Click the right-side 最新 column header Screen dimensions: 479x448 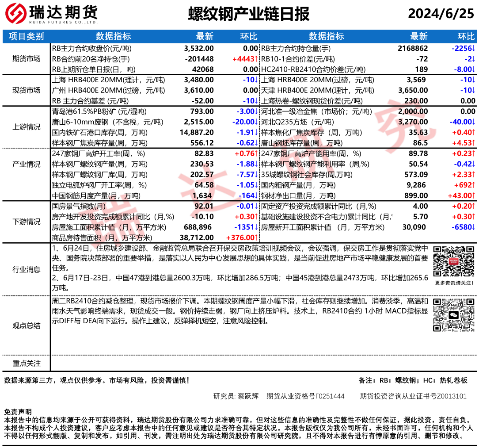point(418,36)
